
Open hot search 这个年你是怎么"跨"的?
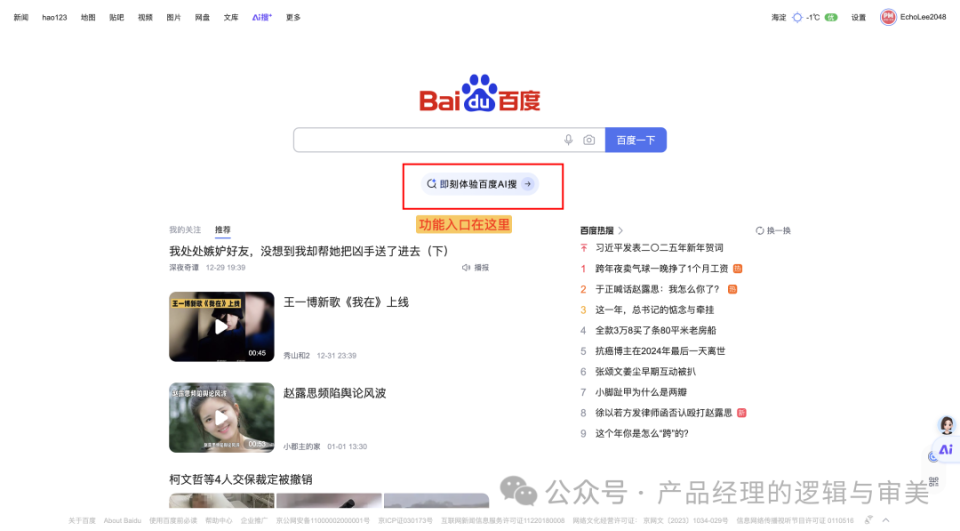click(642, 434)
